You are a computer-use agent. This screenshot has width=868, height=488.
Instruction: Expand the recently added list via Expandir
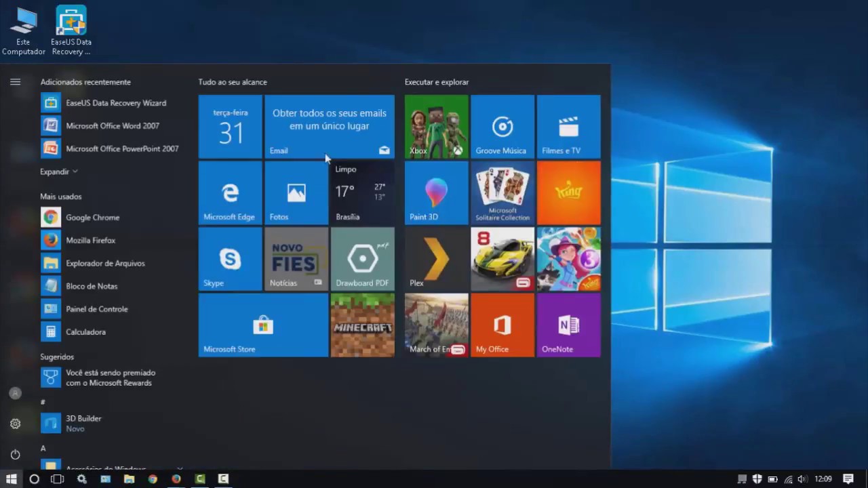(x=59, y=171)
